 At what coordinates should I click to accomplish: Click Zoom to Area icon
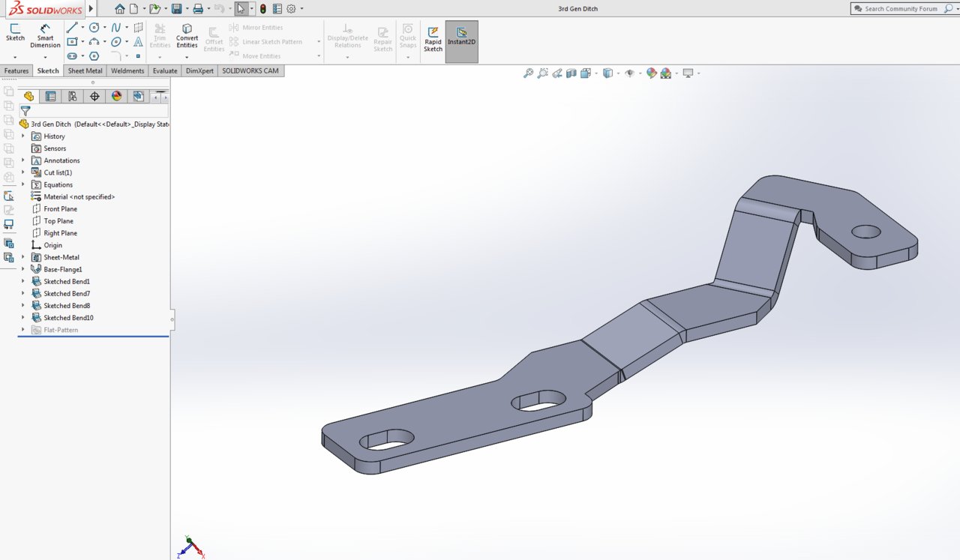[x=543, y=73]
